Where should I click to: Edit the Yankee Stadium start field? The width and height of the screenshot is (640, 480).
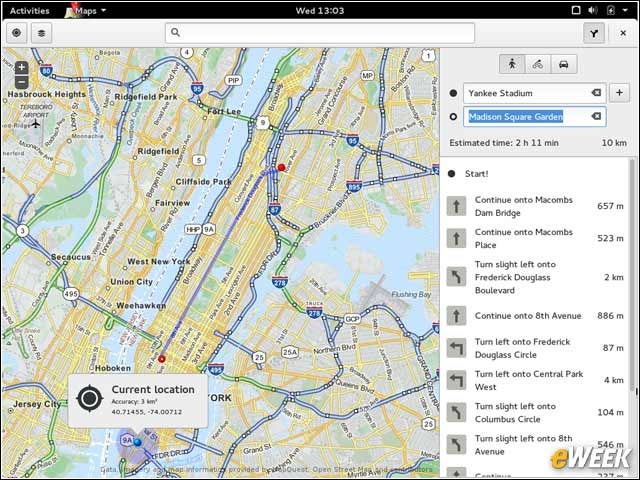535,93
